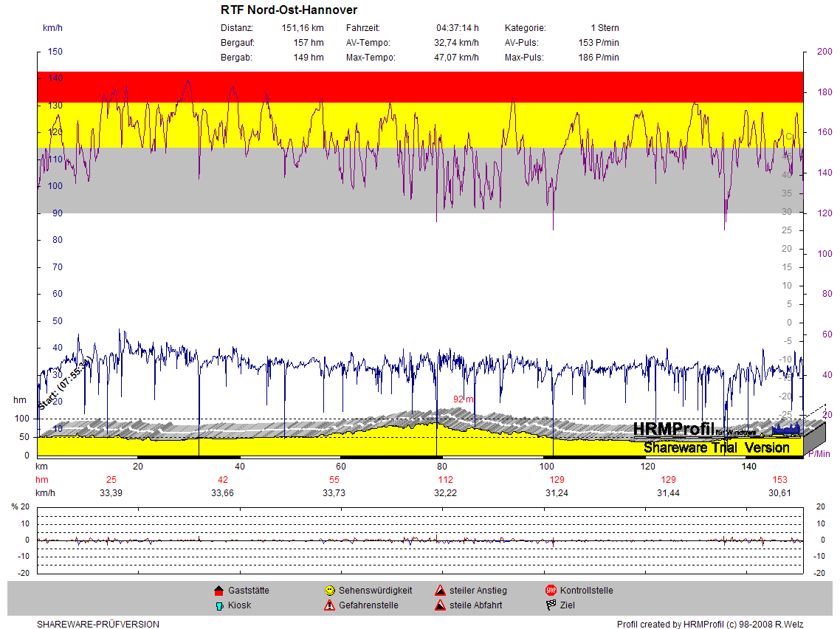Click the steile Abfahrt triangle icon

439,605
